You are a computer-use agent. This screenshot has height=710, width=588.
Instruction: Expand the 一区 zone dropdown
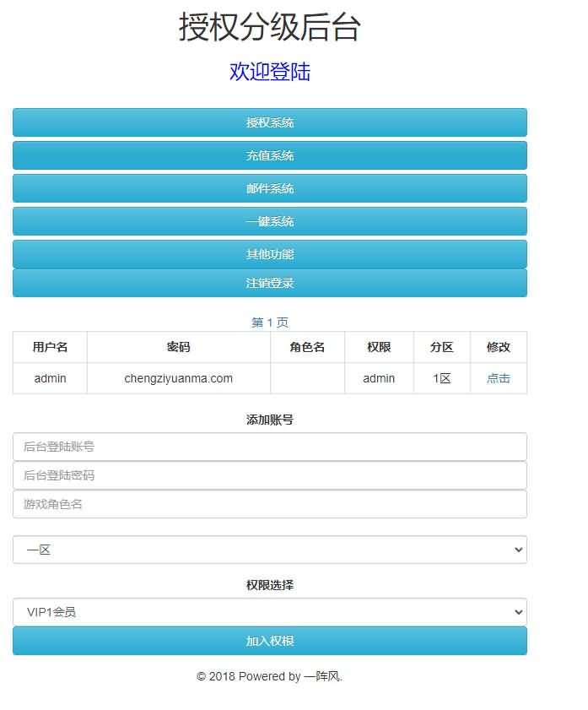270,550
